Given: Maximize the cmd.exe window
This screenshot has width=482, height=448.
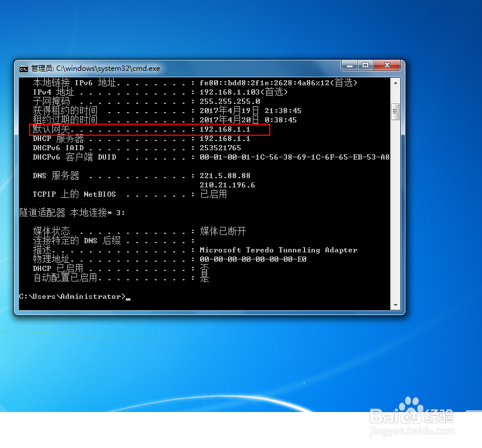Looking at the screenshot, I should click(x=365, y=65).
